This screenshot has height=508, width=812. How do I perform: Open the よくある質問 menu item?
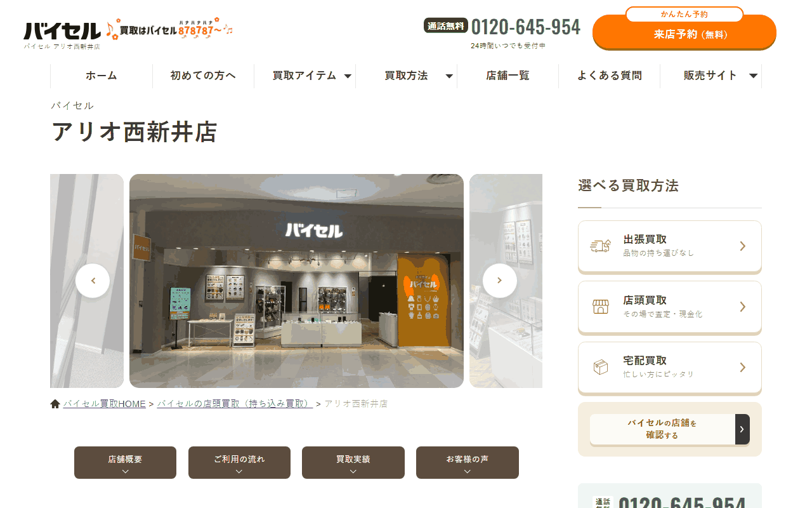(609, 76)
